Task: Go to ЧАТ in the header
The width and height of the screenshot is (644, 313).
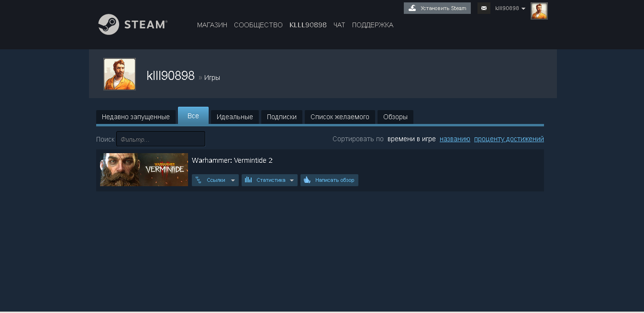Action: [339, 25]
